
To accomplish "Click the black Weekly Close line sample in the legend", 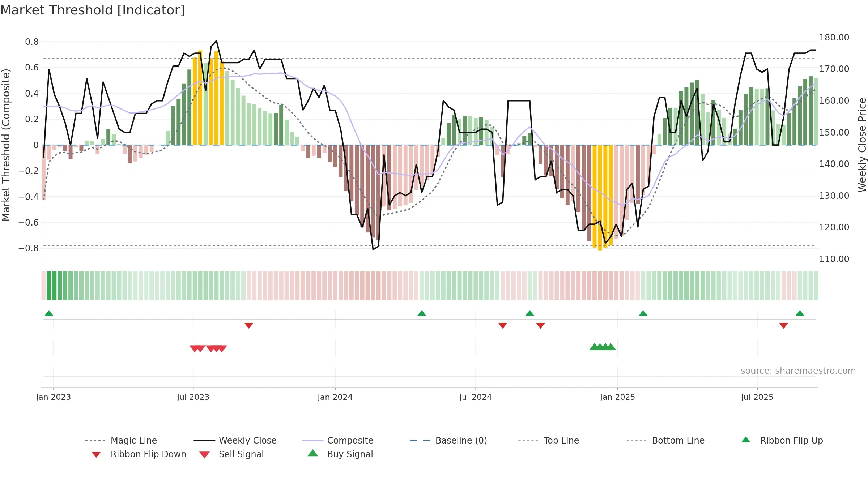I will 204,440.
